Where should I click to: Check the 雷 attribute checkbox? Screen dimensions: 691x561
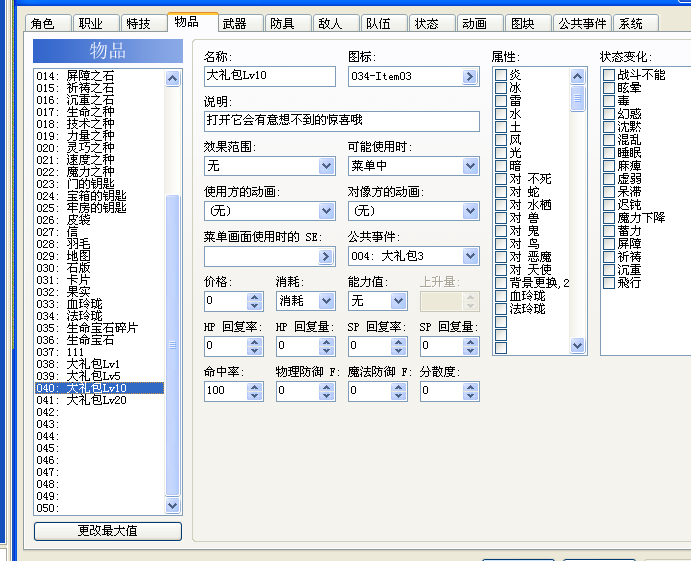[501, 101]
